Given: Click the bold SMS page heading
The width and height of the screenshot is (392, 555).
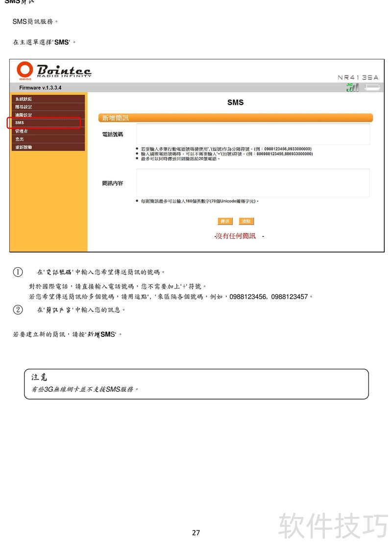Looking at the screenshot, I should pyautogui.click(x=235, y=102).
